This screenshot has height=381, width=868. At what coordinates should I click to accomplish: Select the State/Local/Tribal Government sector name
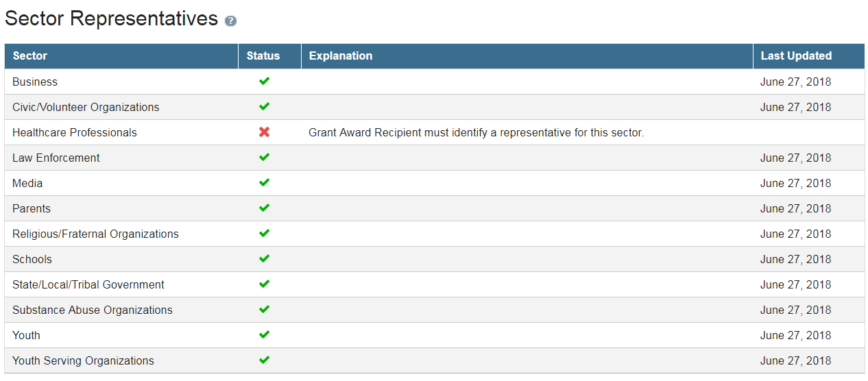[88, 285]
